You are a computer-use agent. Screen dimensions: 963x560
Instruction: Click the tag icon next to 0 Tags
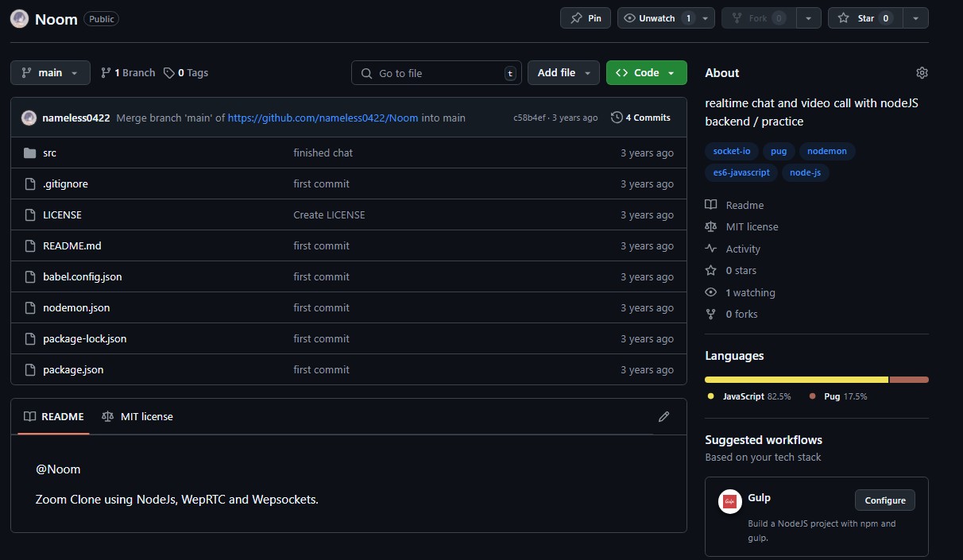(x=168, y=73)
